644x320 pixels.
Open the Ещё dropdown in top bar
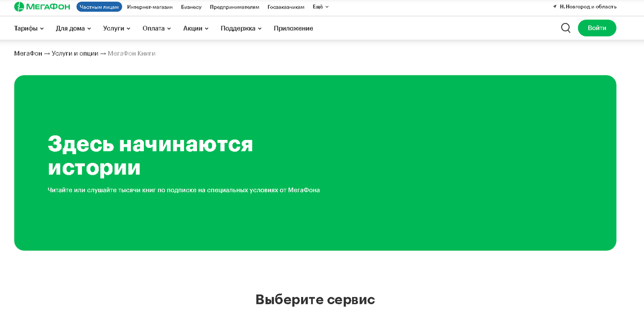point(321,7)
